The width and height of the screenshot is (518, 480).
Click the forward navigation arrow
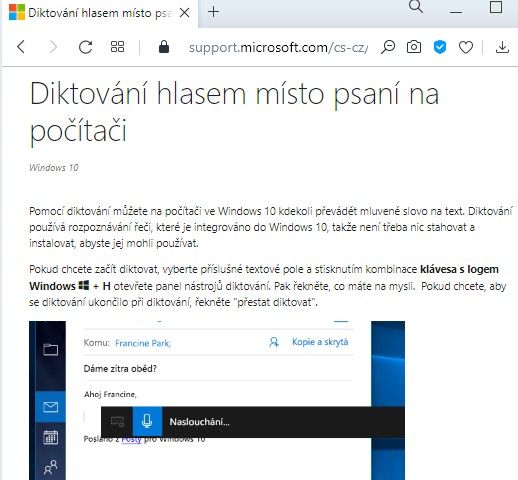[x=53, y=47]
